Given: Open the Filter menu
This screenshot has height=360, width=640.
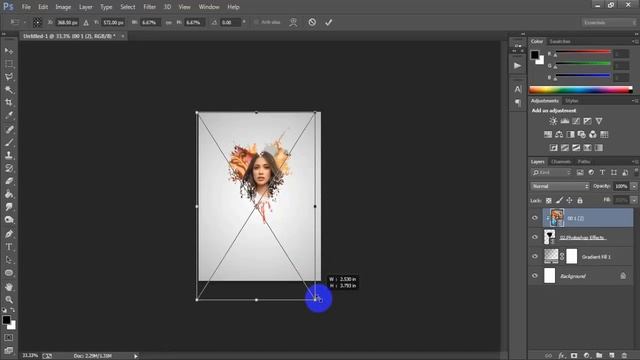Looking at the screenshot, I should tap(149, 7).
